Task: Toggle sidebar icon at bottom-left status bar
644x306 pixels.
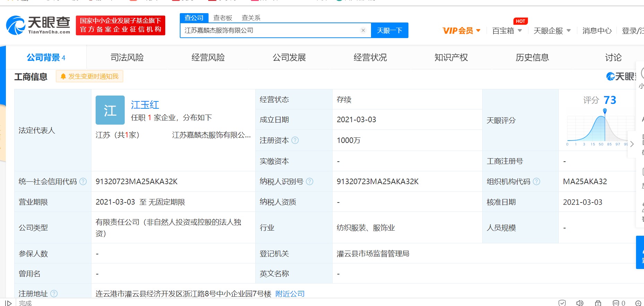Action: (8, 303)
